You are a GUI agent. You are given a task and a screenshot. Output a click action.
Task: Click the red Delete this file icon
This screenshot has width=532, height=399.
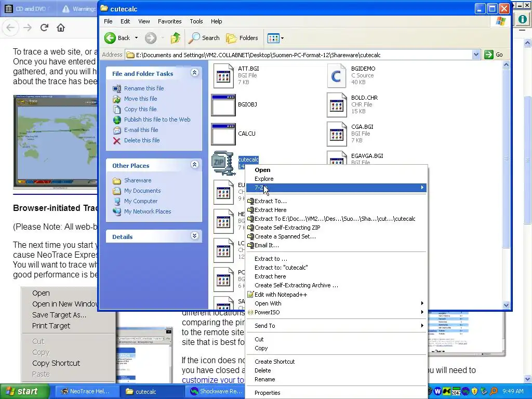(117, 140)
